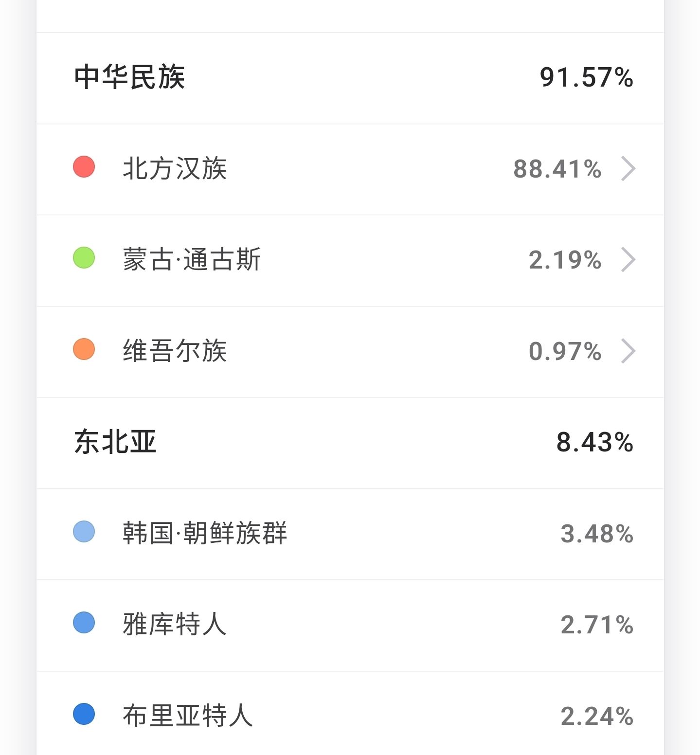Expand the 蒙古·通古斯 chevron arrow
Image resolution: width=700 pixels, height=755 pixels.
628,260
